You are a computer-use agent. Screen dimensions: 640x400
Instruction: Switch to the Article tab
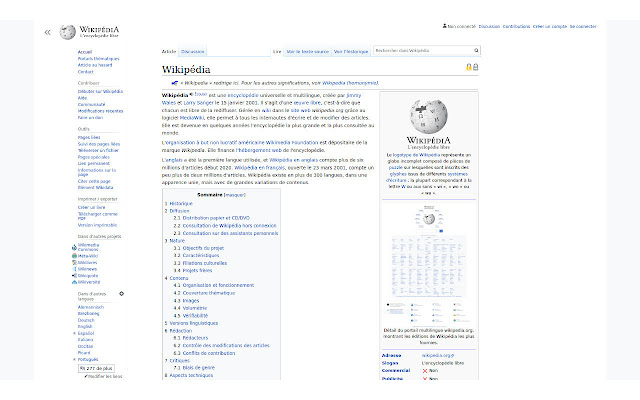(x=169, y=51)
